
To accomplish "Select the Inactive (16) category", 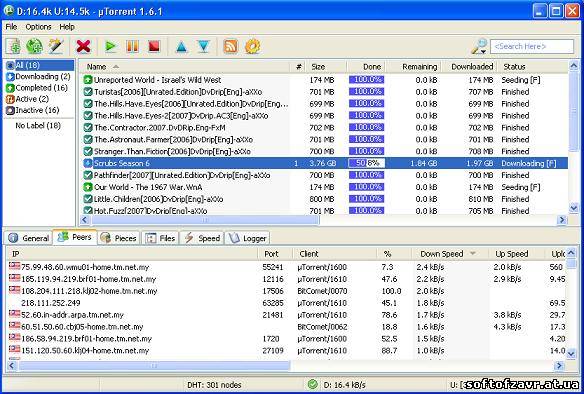I will pyautogui.click(x=32, y=110).
